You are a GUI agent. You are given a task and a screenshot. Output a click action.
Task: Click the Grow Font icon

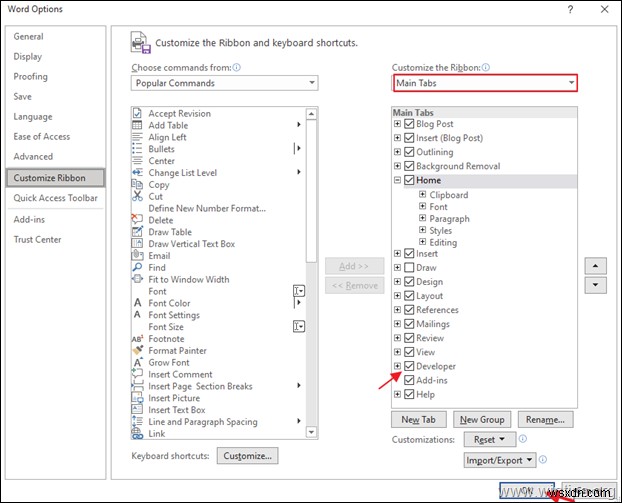(x=137, y=362)
